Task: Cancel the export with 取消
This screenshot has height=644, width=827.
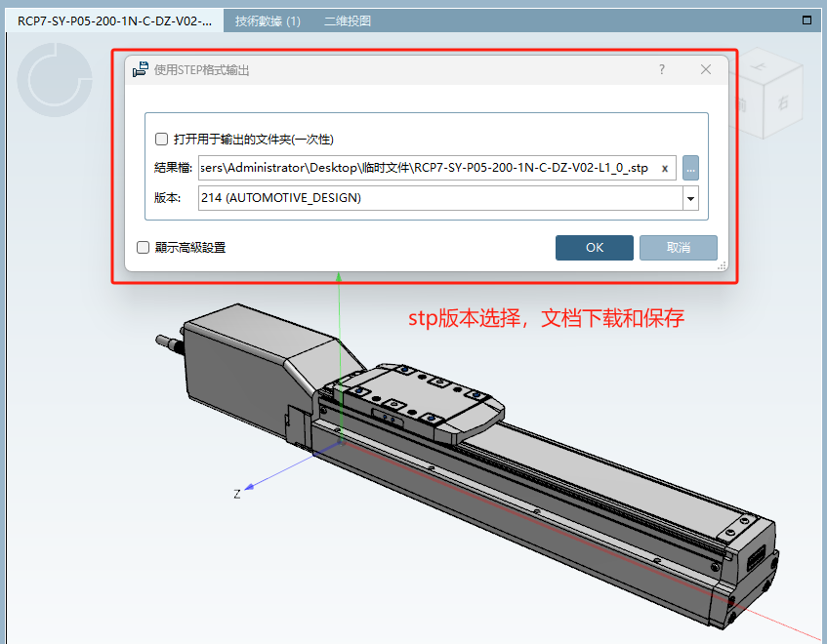Action: click(x=679, y=248)
